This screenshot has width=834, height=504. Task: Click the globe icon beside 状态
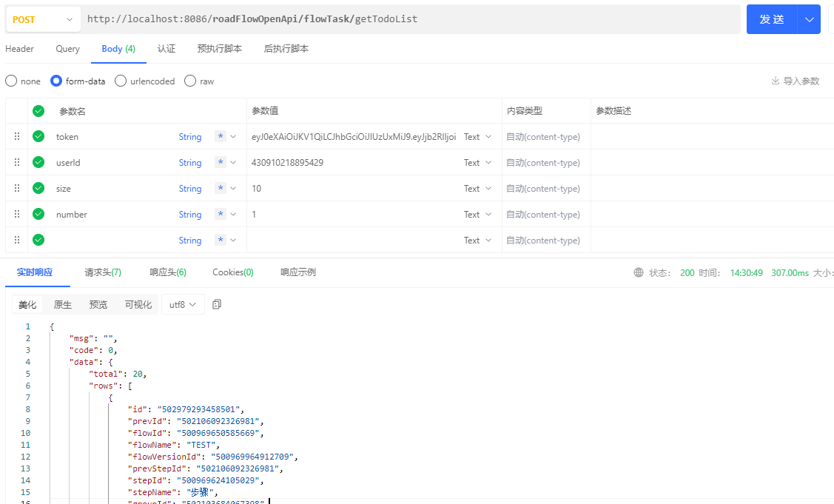(638, 272)
